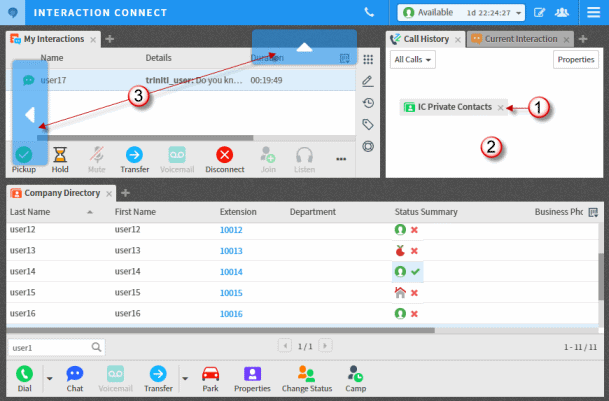Screen dimensions: 609x401
Task: Click the directory search field
Action: (x=50, y=347)
